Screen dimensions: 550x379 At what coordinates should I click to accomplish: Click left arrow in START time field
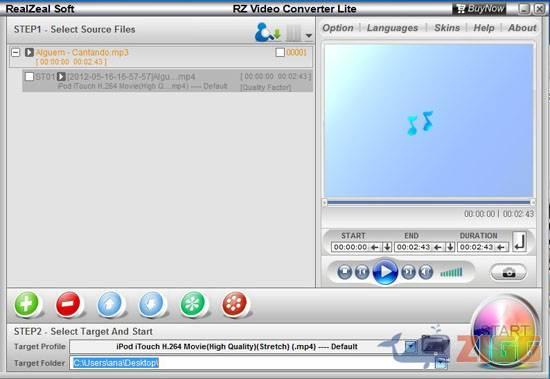(x=375, y=247)
